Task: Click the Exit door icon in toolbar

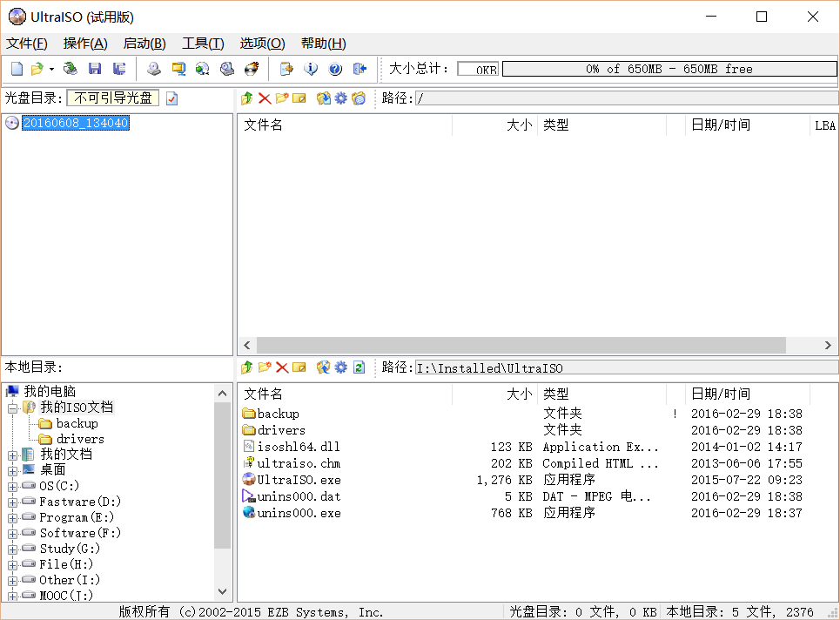Action: (x=360, y=69)
